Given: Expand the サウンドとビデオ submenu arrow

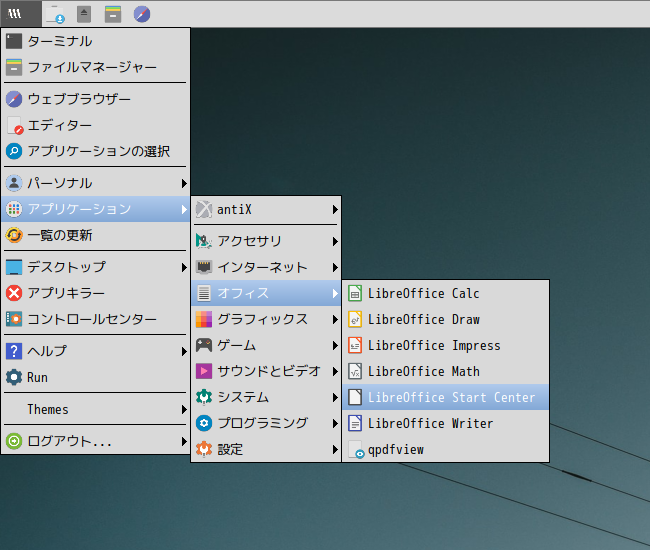Looking at the screenshot, I should coord(335,371).
